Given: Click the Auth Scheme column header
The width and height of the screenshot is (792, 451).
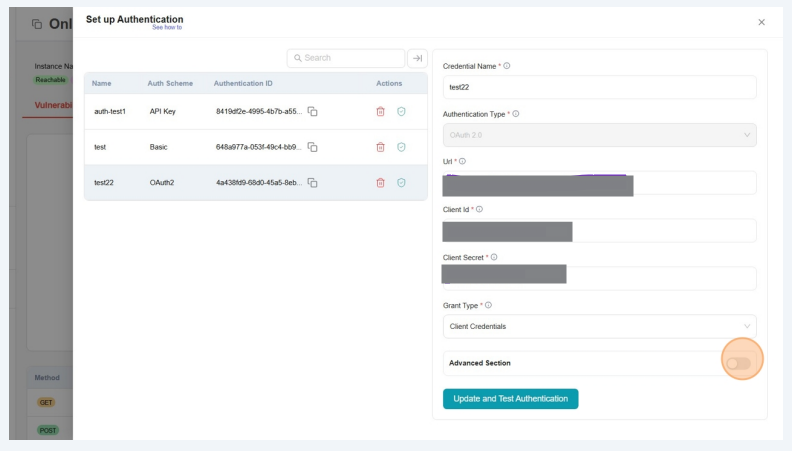Looking at the screenshot, I should [170, 83].
